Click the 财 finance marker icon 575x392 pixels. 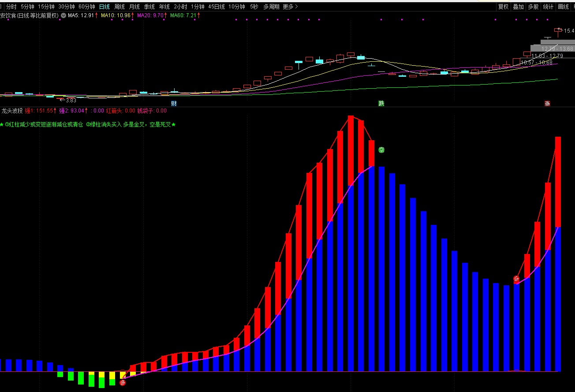tap(174, 104)
